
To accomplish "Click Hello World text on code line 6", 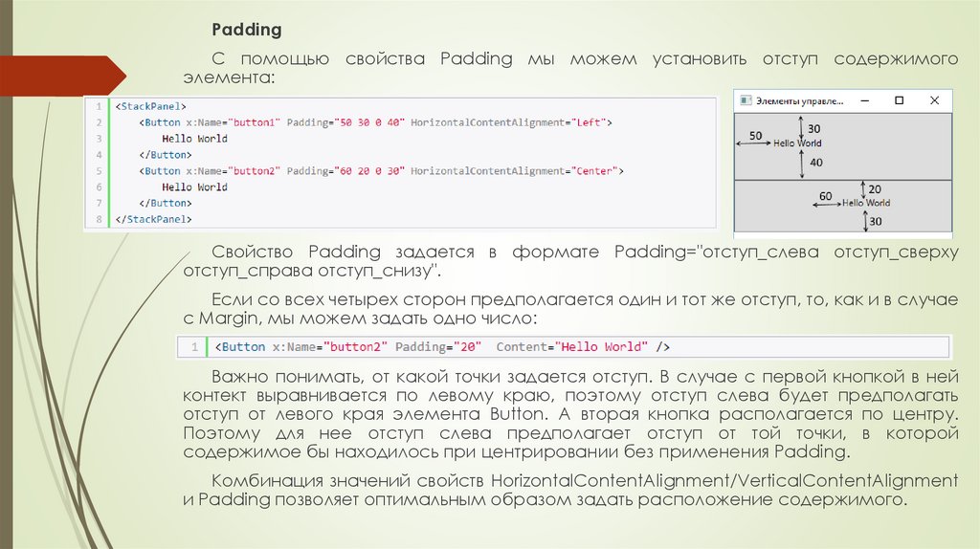I will point(194,187).
